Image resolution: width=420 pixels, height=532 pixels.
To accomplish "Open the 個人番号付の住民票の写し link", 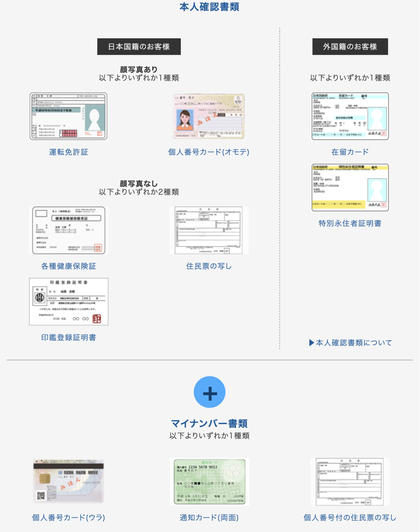I will pyautogui.click(x=350, y=518).
